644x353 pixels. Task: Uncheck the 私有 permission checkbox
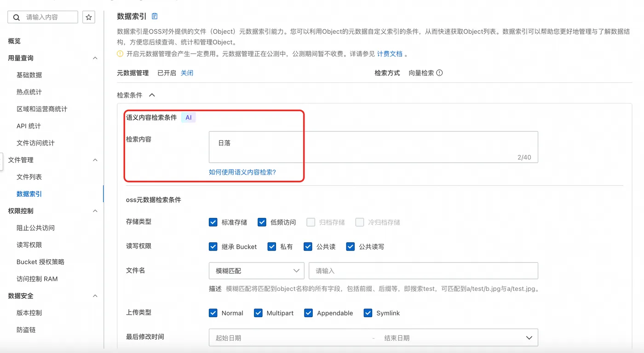(272, 246)
